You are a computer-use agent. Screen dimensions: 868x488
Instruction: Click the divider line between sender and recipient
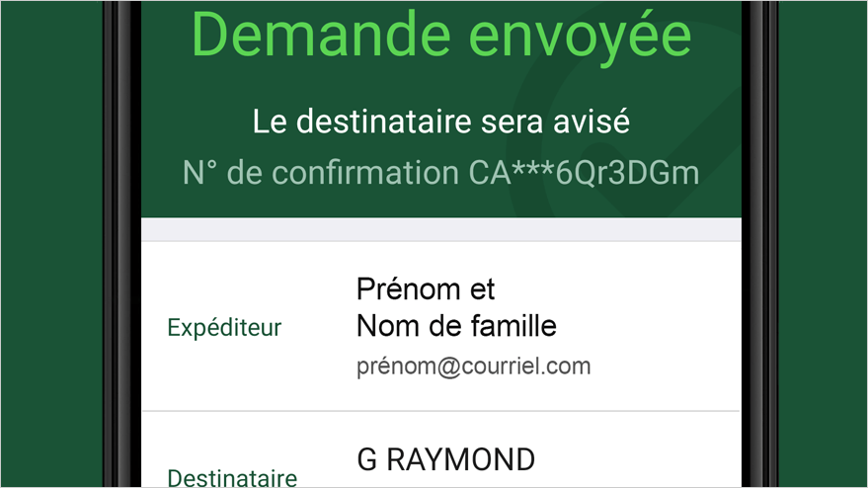click(441, 411)
